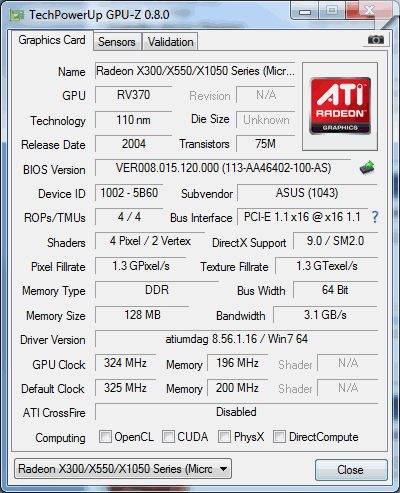Click the Default Clock field 325 MHz
400x493 pixels.
(125, 388)
